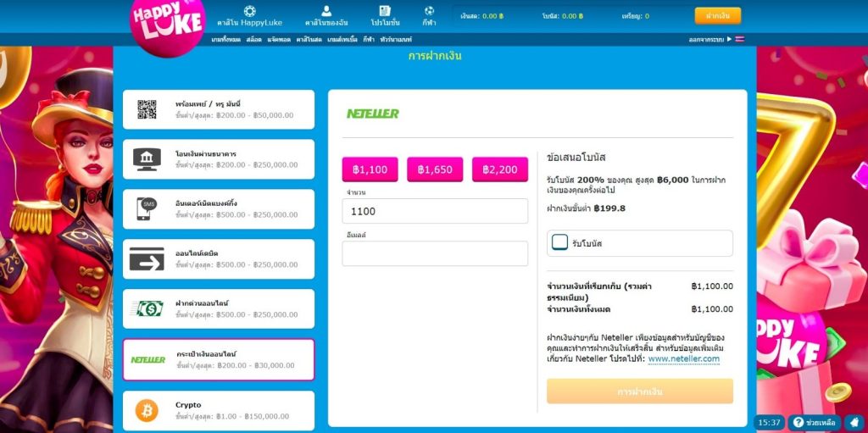
Task: Open แจ็คพอต jackpot submenu item
Action: tap(278, 40)
